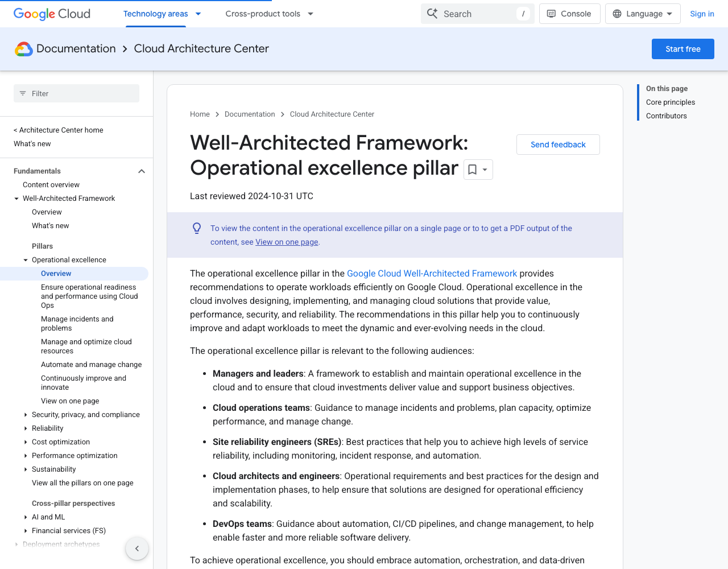The width and height of the screenshot is (728, 569).
Task: Collapse the Fundamentals section
Action: (x=142, y=171)
